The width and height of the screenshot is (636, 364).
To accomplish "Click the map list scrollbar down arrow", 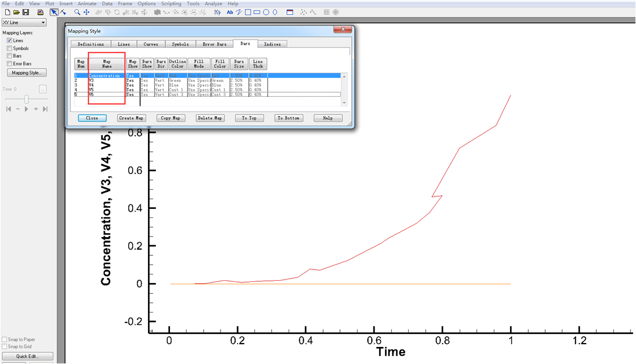I will pyautogui.click(x=345, y=103).
